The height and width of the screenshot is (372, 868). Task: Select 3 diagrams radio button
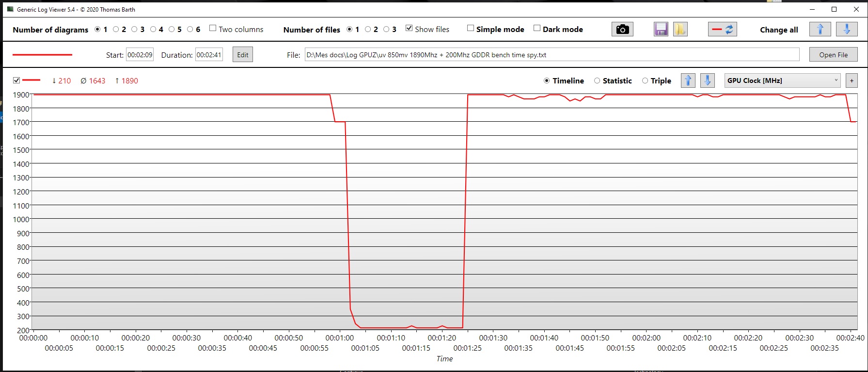pos(134,29)
